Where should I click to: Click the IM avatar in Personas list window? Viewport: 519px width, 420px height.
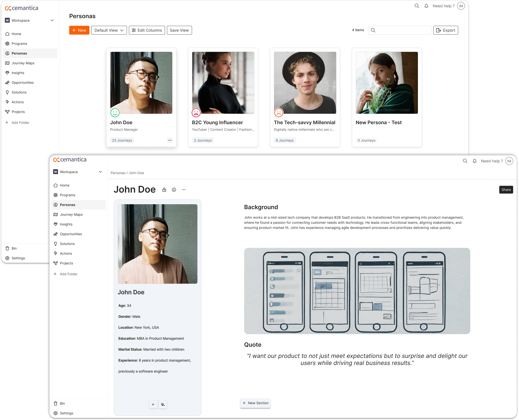(x=461, y=6)
